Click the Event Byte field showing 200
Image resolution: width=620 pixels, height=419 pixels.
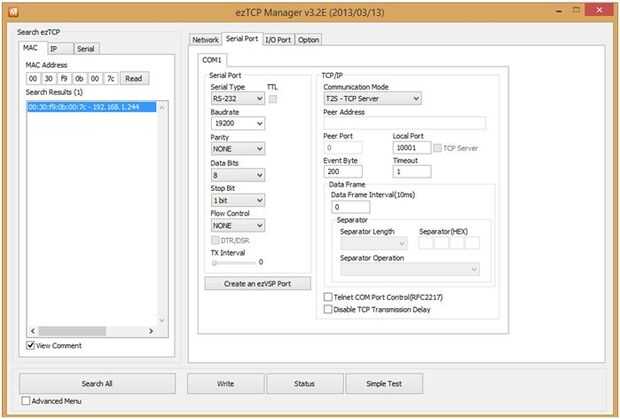click(343, 172)
